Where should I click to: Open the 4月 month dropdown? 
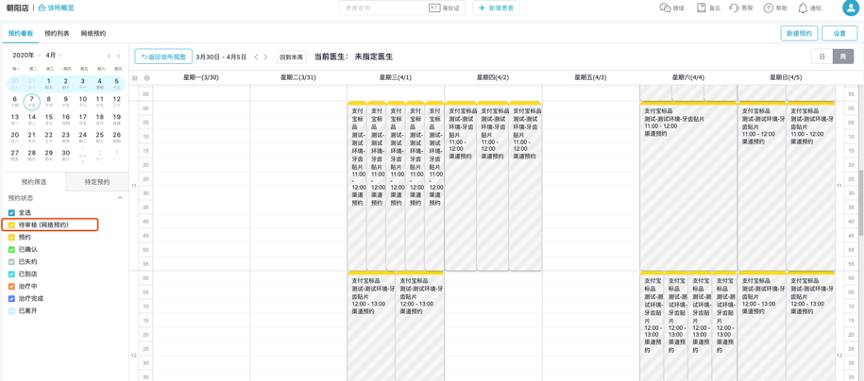[x=54, y=55]
